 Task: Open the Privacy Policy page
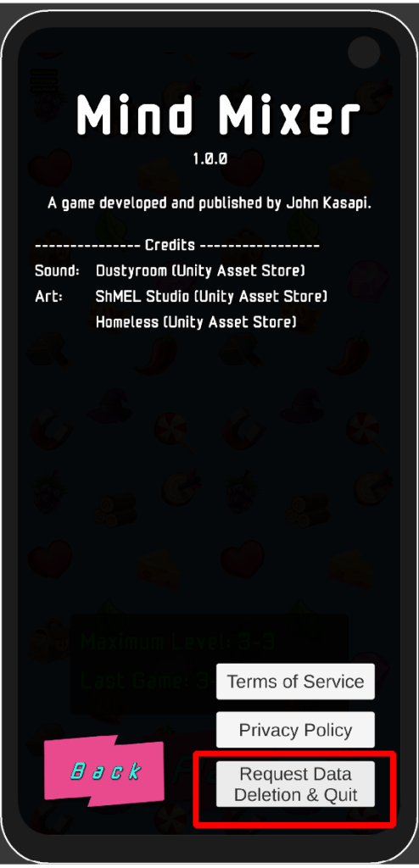(295, 730)
